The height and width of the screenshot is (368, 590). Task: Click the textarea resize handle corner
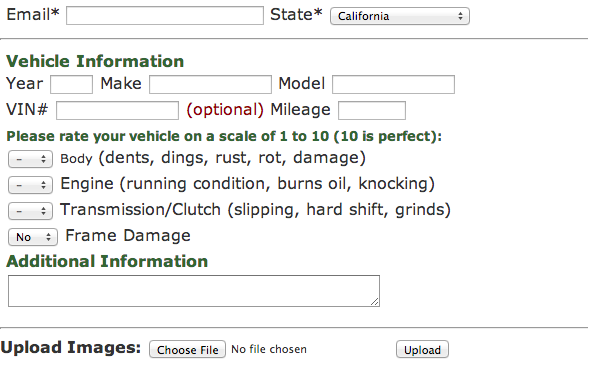[374, 302]
